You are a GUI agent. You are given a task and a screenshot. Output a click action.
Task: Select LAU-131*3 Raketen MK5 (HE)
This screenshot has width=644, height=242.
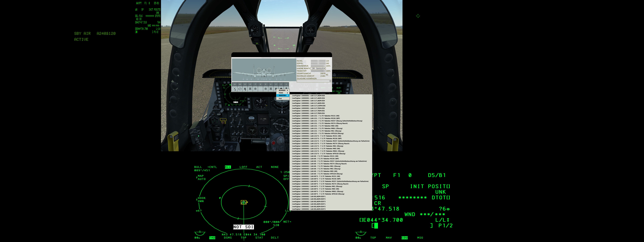331,149
